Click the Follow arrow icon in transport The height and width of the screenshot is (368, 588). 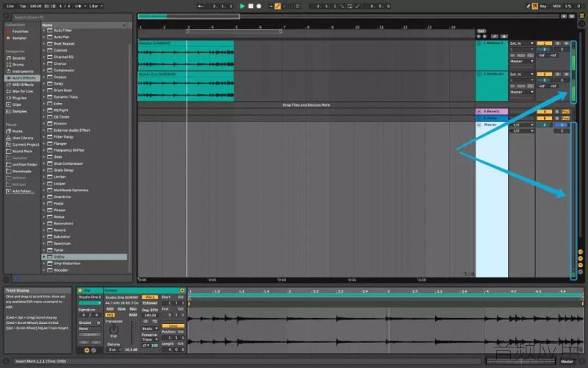pyautogui.click(x=200, y=6)
